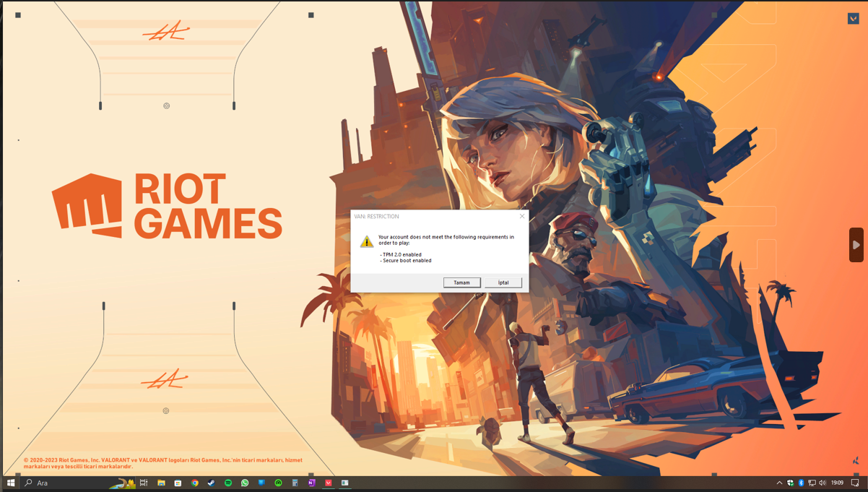Click the last running app taskbar icon
This screenshot has height=492, width=868.
coord(345,483)
